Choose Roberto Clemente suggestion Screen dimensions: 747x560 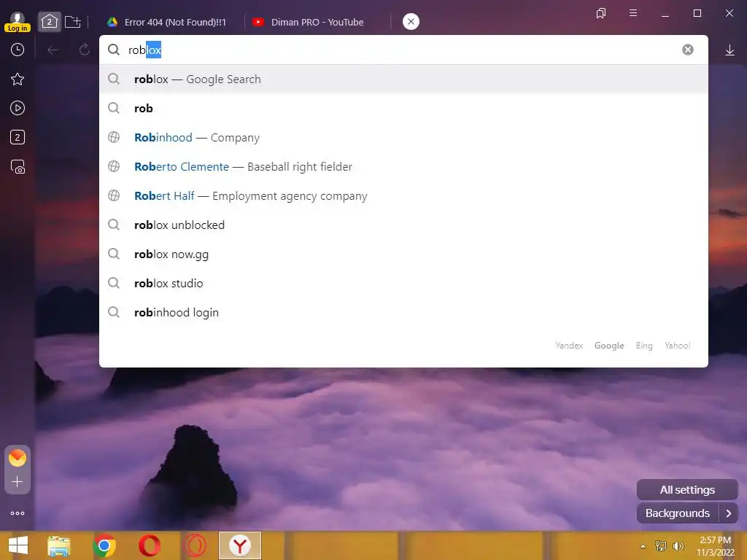click(x=403, y=167)
